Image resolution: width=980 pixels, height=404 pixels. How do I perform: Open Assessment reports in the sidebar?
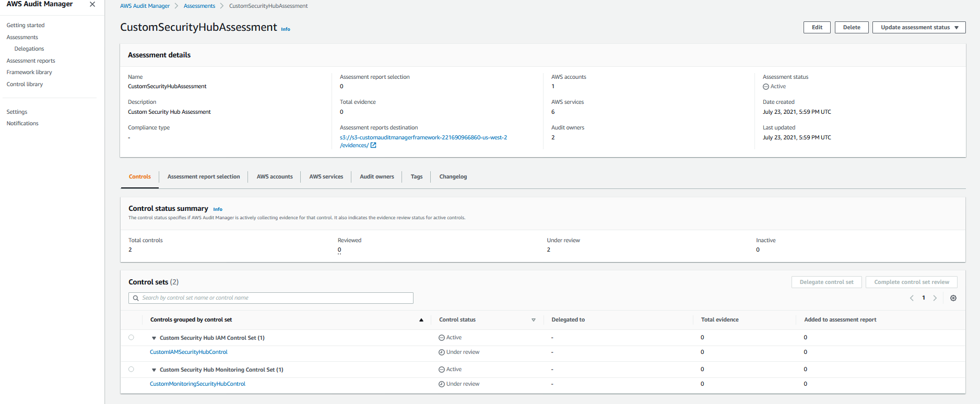pyautogui.click(x=31, y=61)
